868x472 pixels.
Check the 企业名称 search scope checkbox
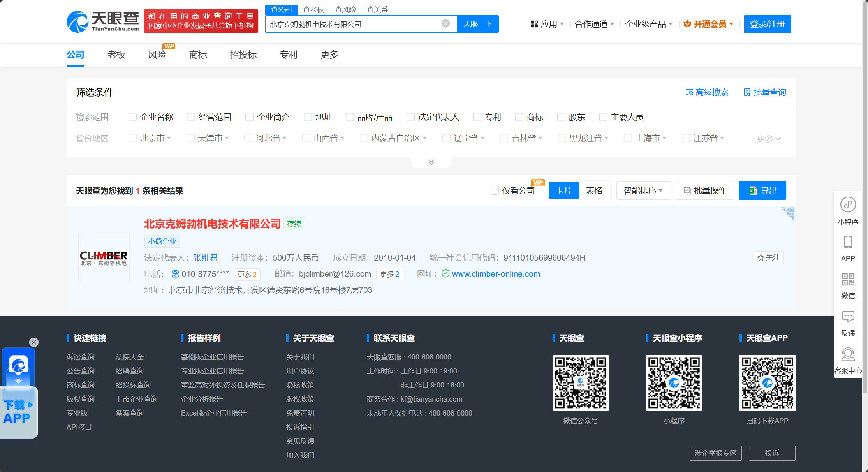tap(132, 117)
